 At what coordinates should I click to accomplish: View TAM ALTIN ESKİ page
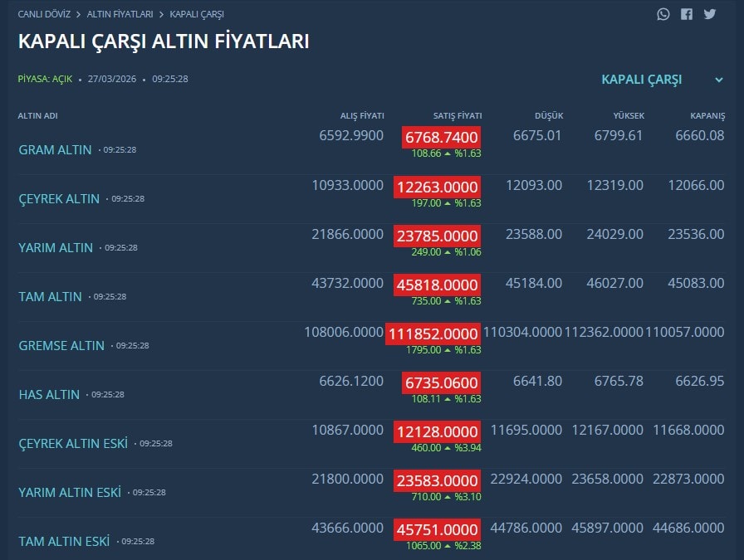point(64,542)
